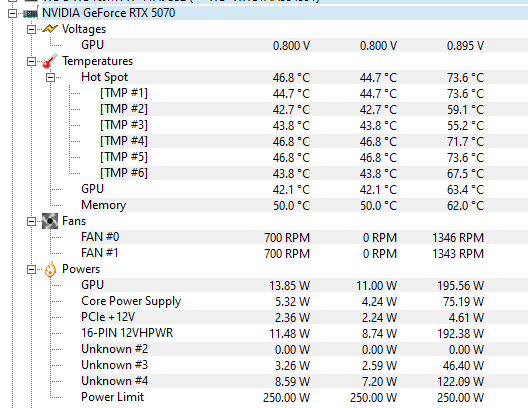Select the 16-PIN 12VHPWR power row

[x=304, y=333]
